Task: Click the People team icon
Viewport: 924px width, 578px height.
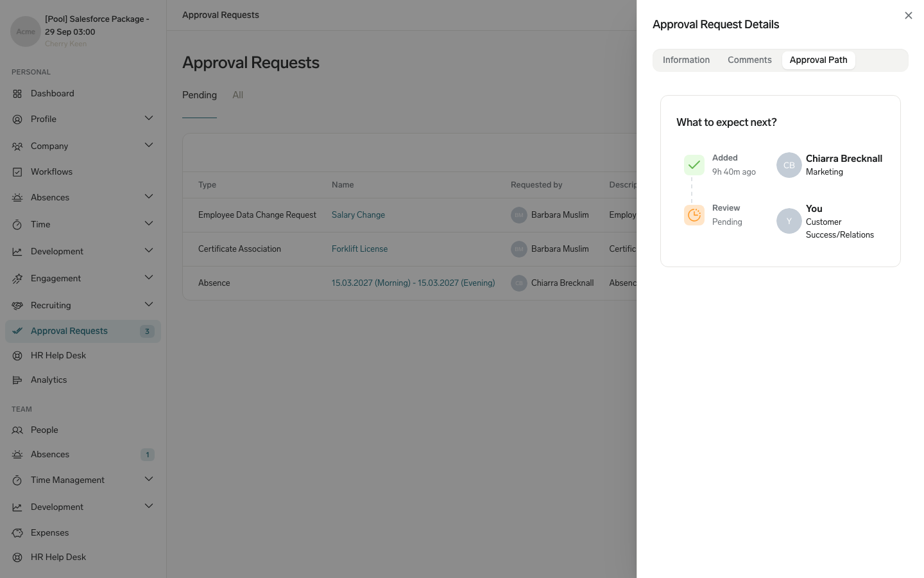Action: click(x=17, y=430)
